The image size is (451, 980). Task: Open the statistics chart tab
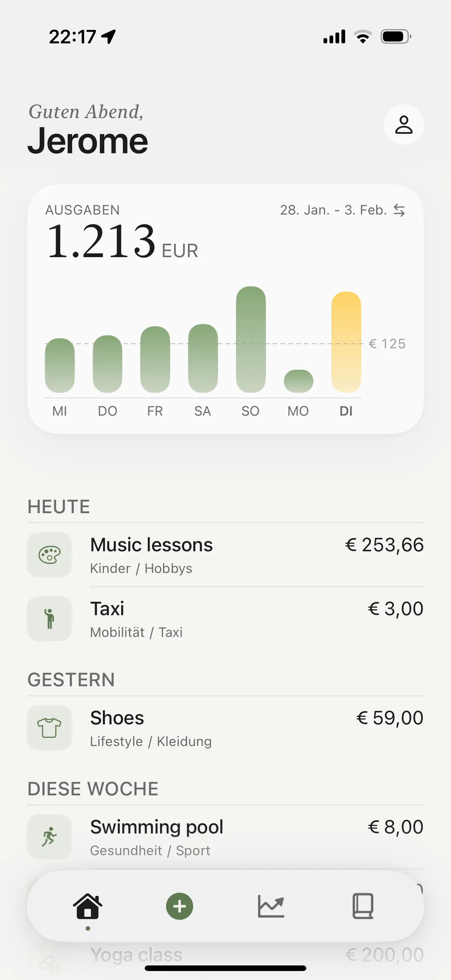tap(271, 906)
